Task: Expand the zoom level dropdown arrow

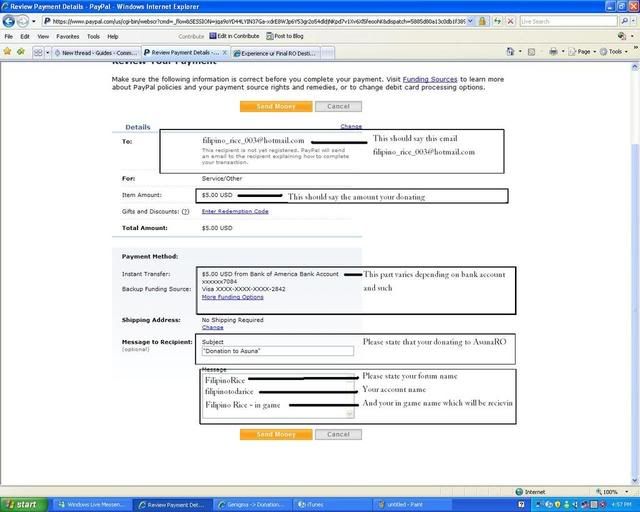Action: click(x=626, y=492)
